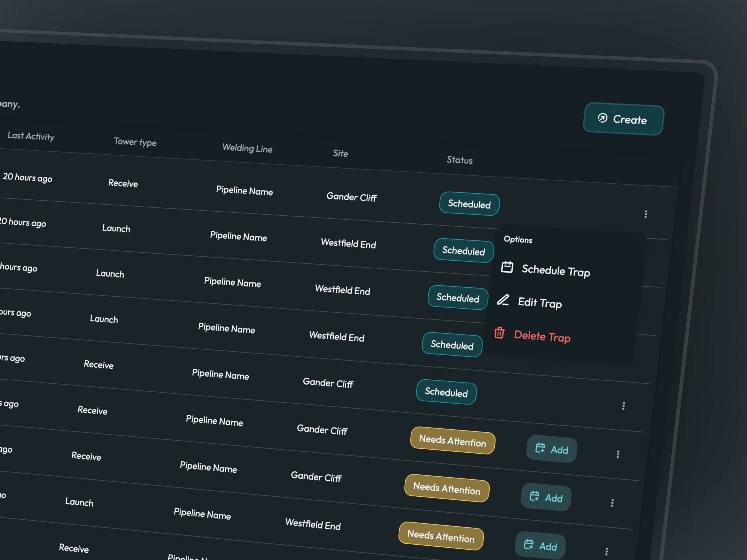The height and width of the screenshot is (560, 747).
Task: Click the calendar-plus icon in the first Add button
Action: (540, 448)
